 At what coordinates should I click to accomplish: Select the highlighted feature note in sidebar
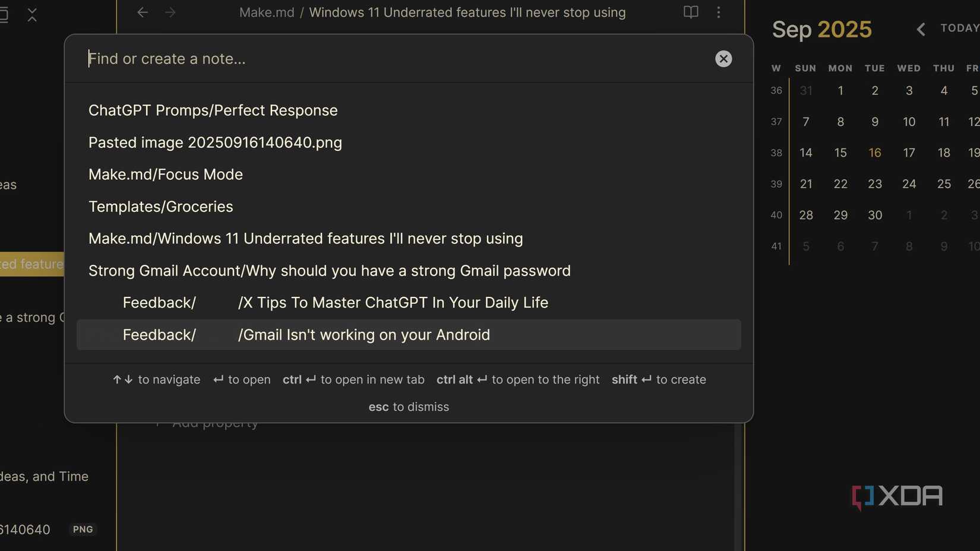(x=32, y=264)
